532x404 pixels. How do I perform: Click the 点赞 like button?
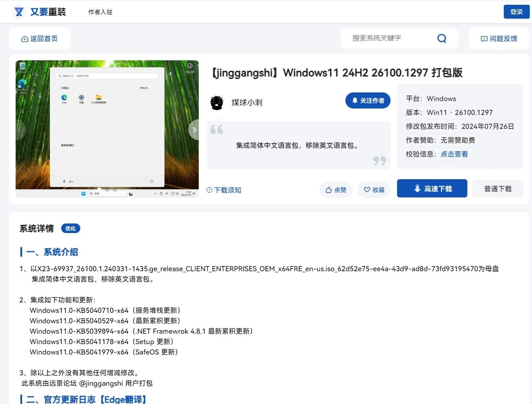[x=336, y=190]
